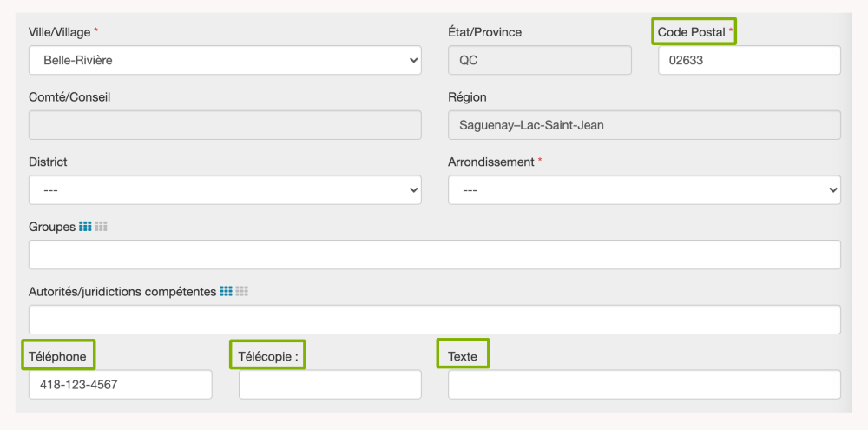Click the blue grid icon beside Autorités/juridictions compétentes
868x430 pixels.
226,291
